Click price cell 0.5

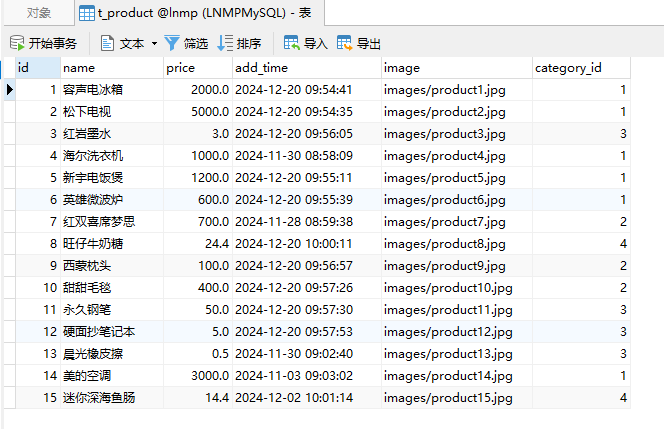tap(198, 354)
